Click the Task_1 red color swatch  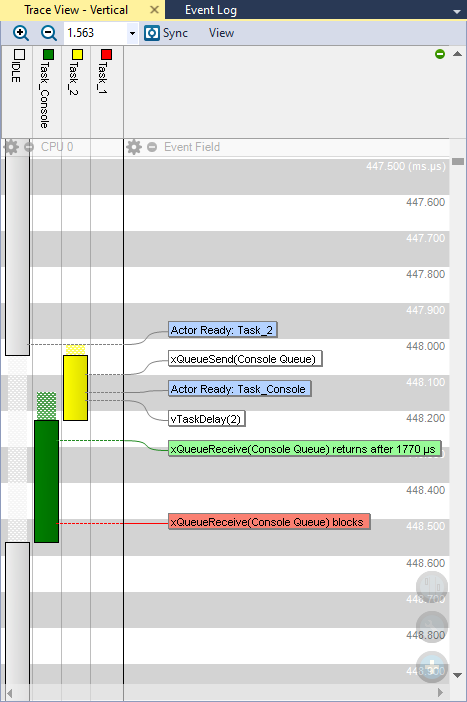click(106, 55)
